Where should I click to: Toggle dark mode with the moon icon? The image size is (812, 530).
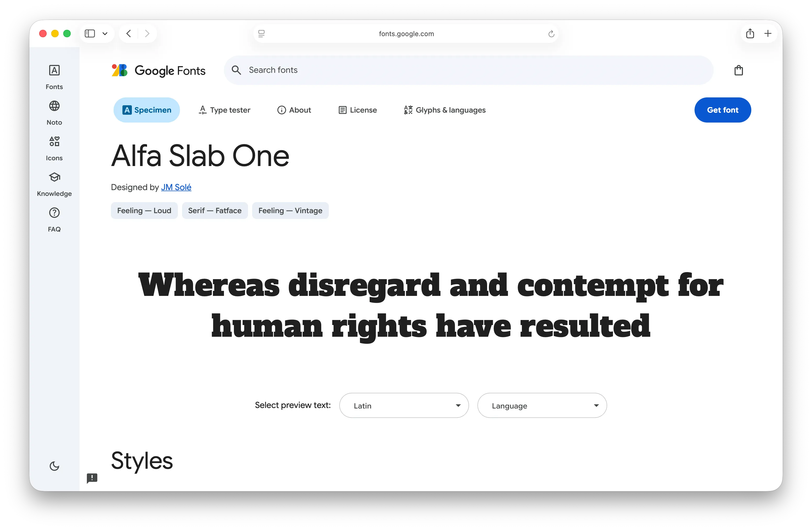point(54,466)
